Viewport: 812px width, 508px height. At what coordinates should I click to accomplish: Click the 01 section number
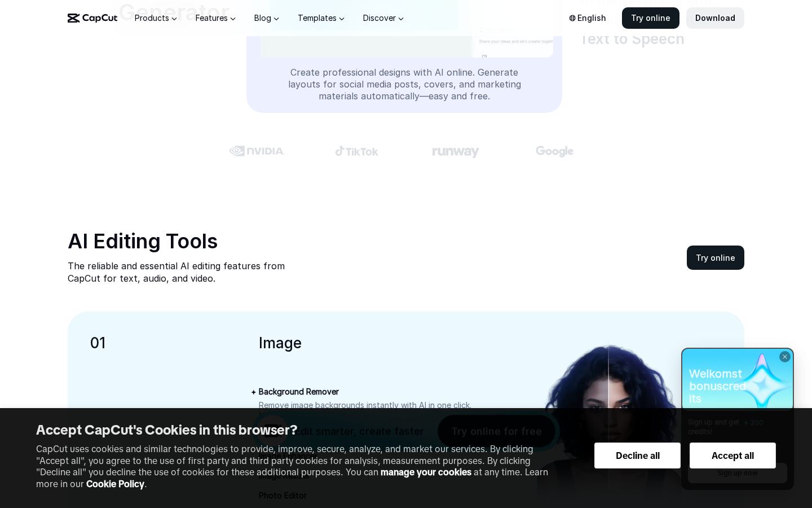(98, 343)
